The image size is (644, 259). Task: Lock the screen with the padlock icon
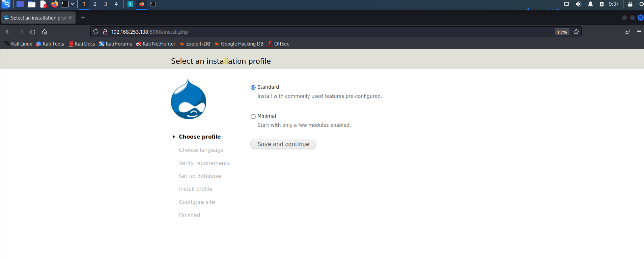tap(630, 4)
